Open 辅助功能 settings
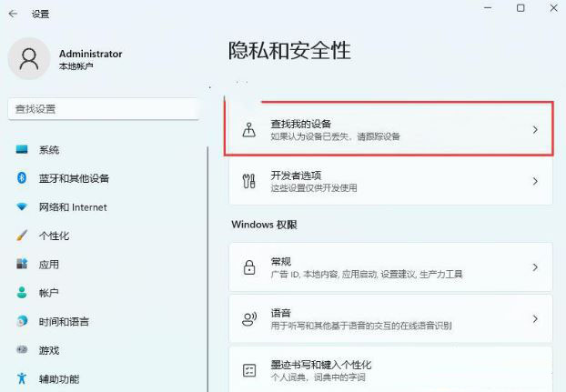Screen dimensions: 566x392 pos(59,378)
